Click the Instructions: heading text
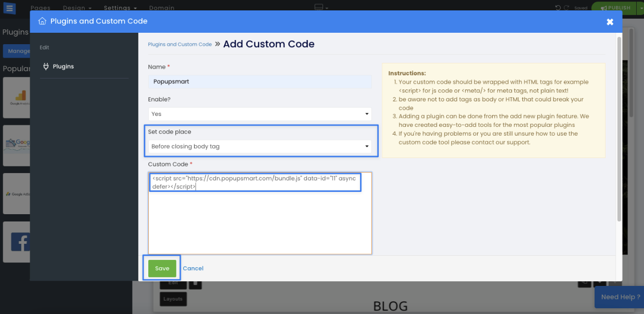This screenshot has width=644, height=314. click(407, 73)
